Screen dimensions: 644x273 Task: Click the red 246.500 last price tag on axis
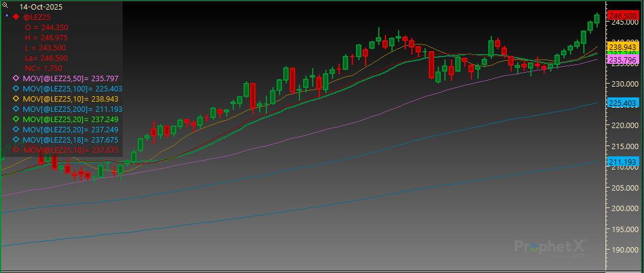click(x=623, y=15)
